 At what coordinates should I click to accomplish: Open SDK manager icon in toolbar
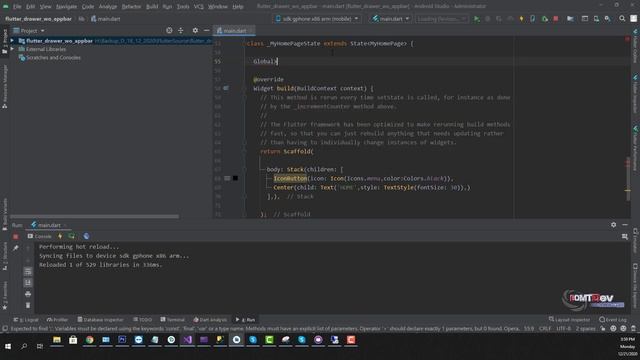click(608, 19)
